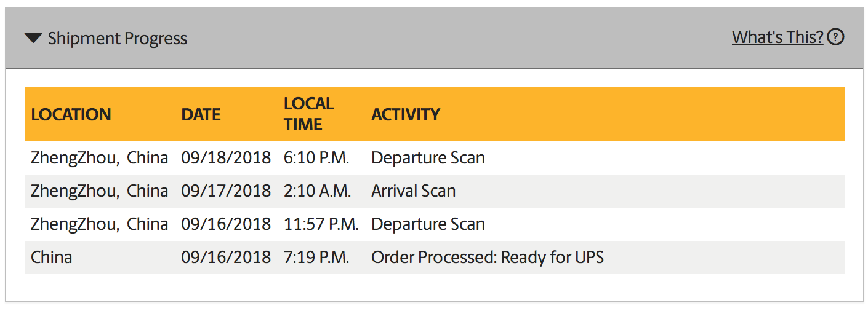Collapse the Shipment Progress section arrow
868x311 pixels.
[33, 39]
